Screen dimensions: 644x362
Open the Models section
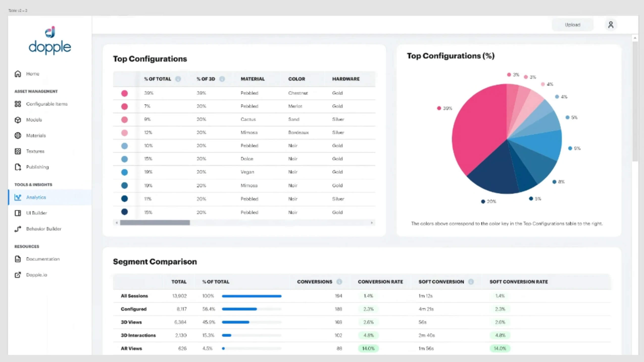(34, 120)
